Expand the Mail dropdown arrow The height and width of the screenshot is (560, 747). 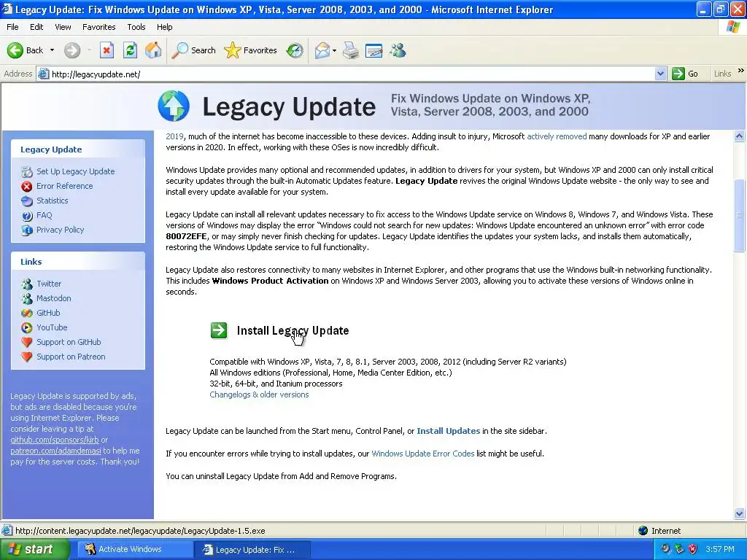(334, 50)
